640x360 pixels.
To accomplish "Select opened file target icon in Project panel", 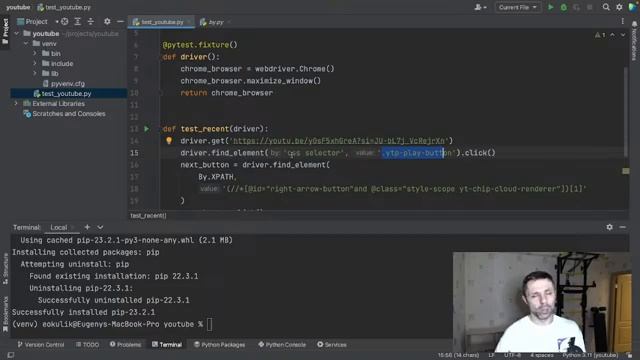I will (x=64, y=22).
